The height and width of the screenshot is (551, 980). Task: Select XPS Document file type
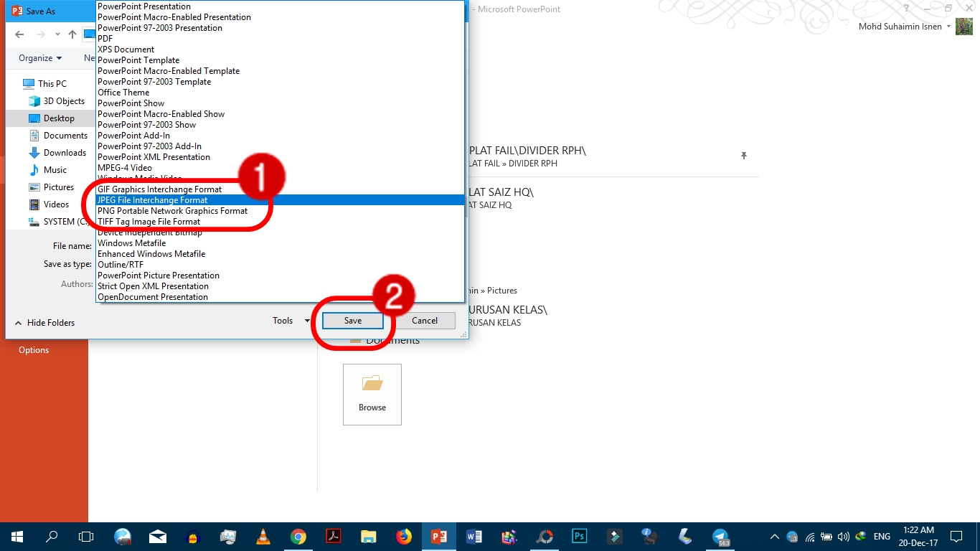(281, 50)
